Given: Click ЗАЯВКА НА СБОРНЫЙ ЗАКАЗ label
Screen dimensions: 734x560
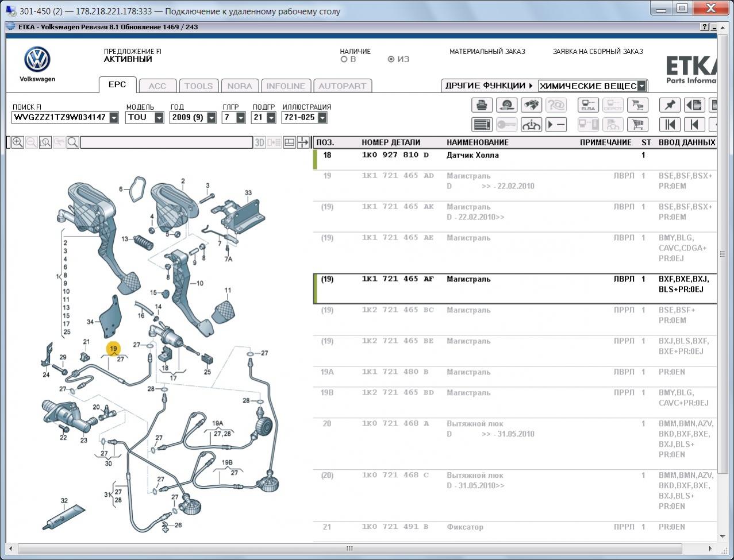Looking at the screenshot, I should tap(598, 52).
